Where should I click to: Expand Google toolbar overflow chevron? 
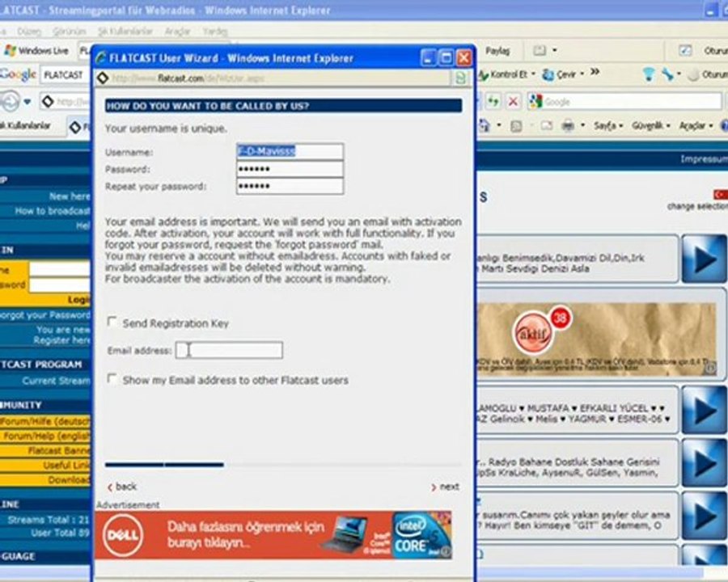click(x=595, y=73)
